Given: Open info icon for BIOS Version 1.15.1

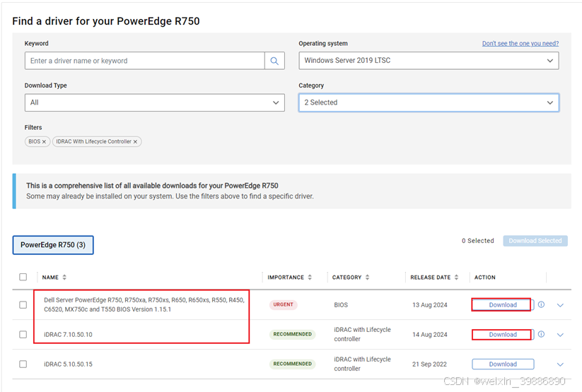Looking at the screenshot, I should 541,304.
